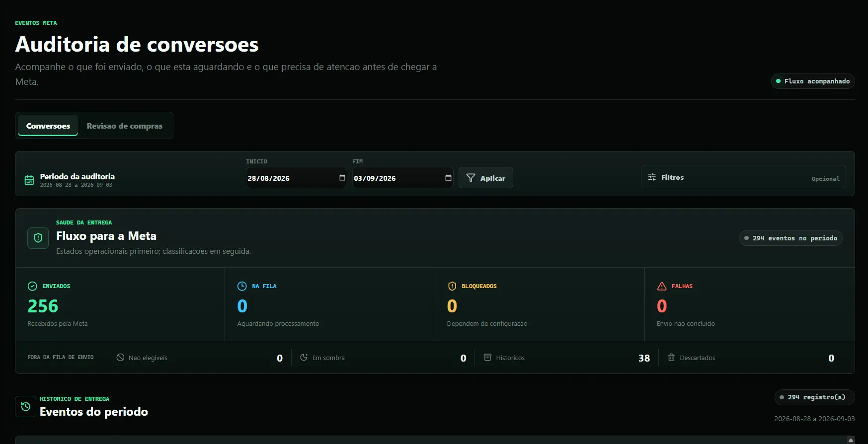Click the Historico de entrega history icon

click(25, 406)
